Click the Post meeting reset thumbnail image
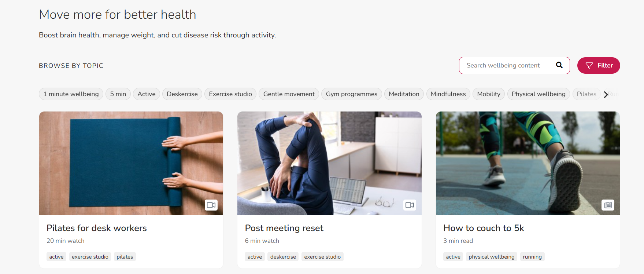644x274 pixels. (x=329, y=163)
